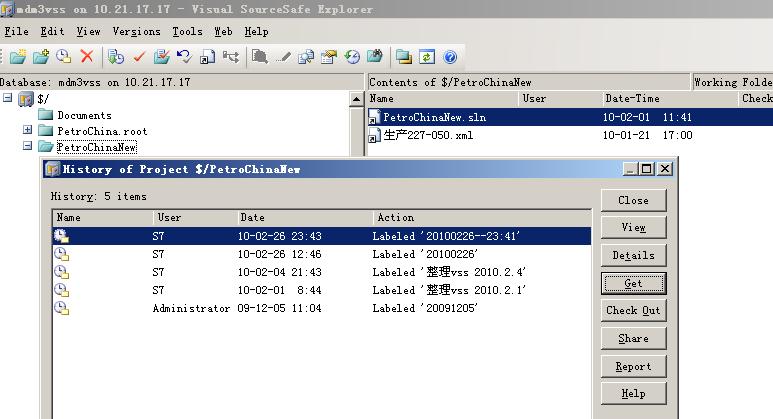Open the Web menu
Viewport: 773px width, 419px height.
(223, 32)
